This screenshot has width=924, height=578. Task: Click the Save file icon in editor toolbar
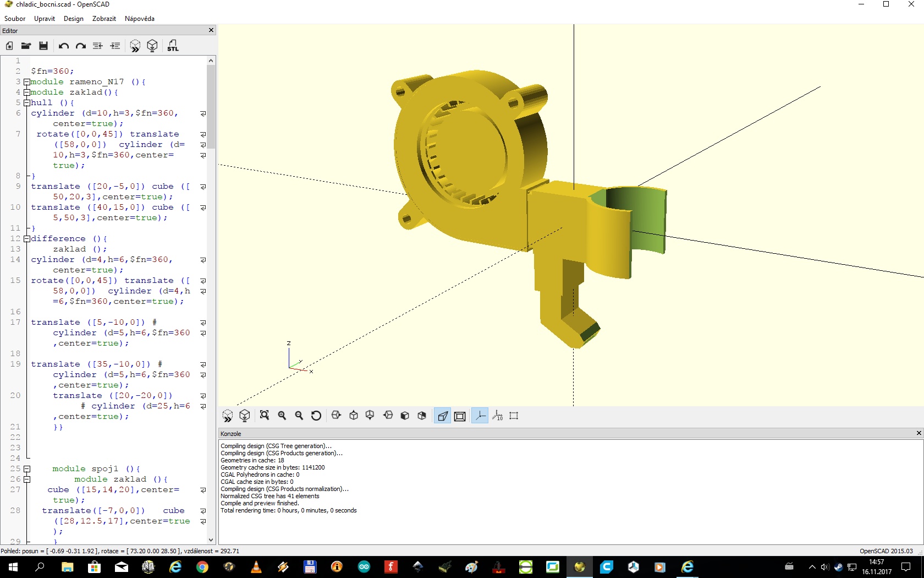pos(43,46)
